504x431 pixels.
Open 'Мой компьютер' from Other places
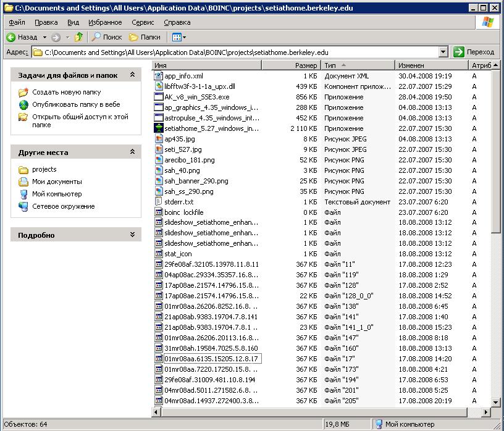[x=57, y=194]
